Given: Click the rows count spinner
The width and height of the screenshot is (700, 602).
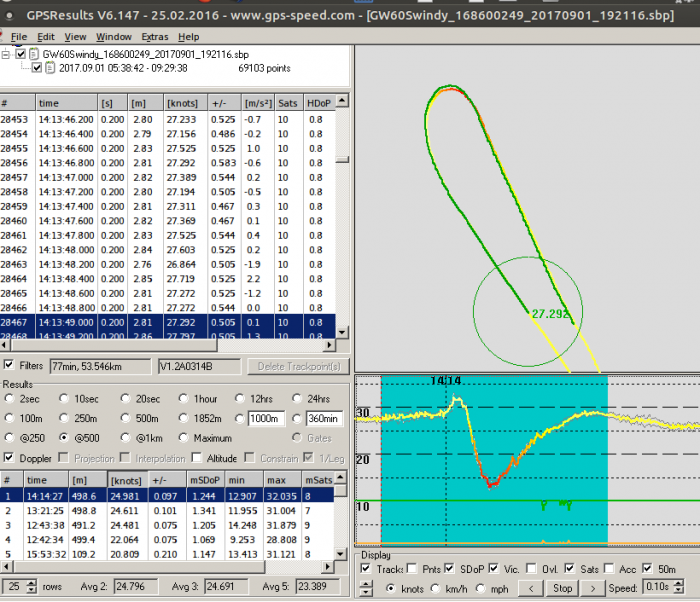Looking at the screenshot, I should click(x=31, y=586).
